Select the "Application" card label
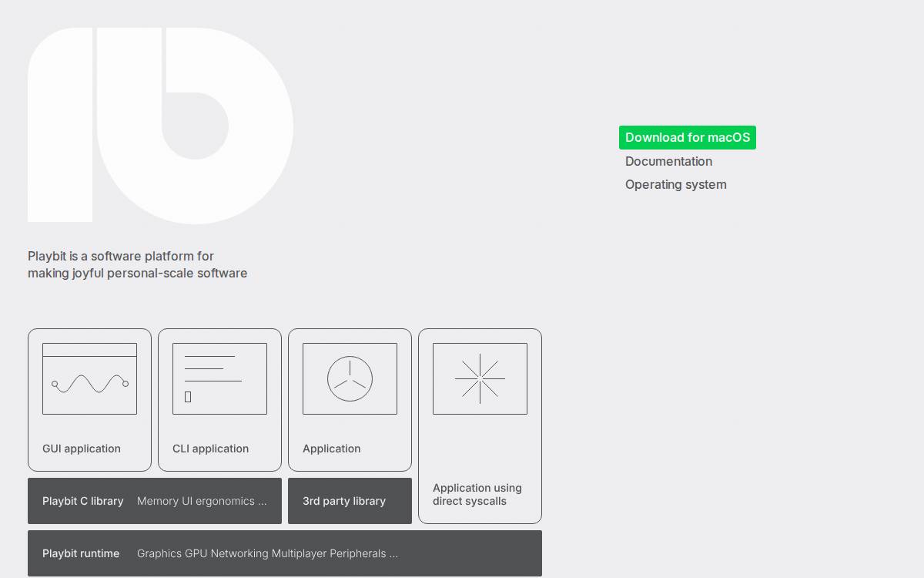This screenshot has width=924, height=578. pos(331,449)
